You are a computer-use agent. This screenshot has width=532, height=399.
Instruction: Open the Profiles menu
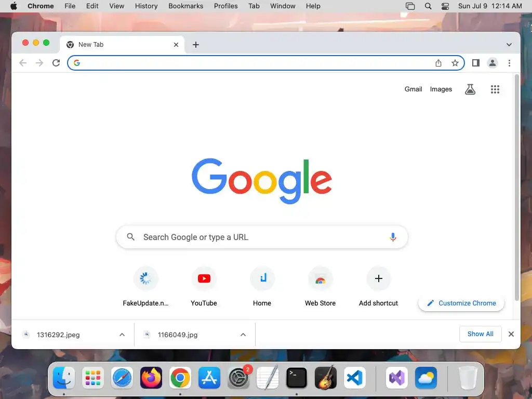[225, 6]
